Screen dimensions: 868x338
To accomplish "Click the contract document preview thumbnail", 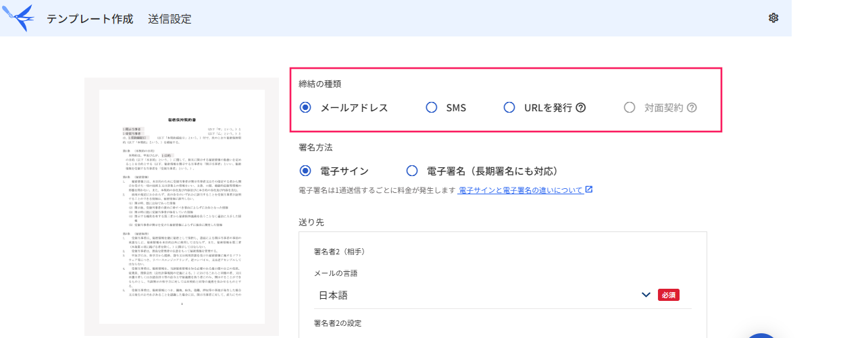I will pyautogui.click(x=182, y=206).
